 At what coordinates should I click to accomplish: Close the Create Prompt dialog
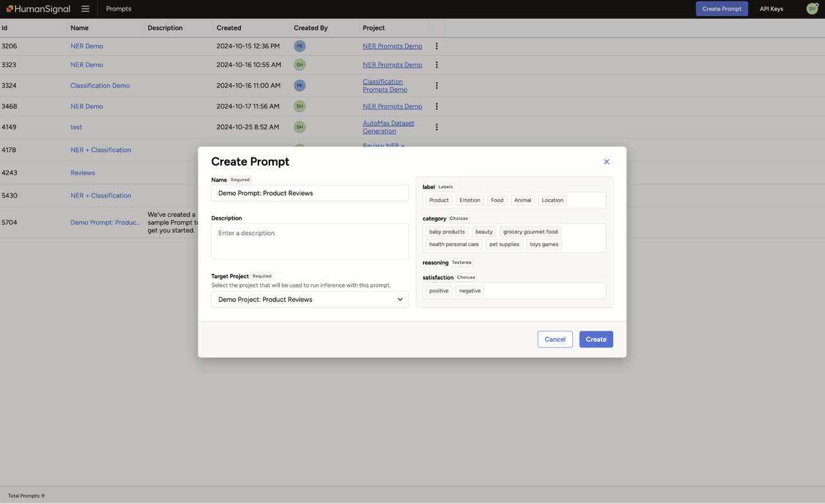point(606,161)
